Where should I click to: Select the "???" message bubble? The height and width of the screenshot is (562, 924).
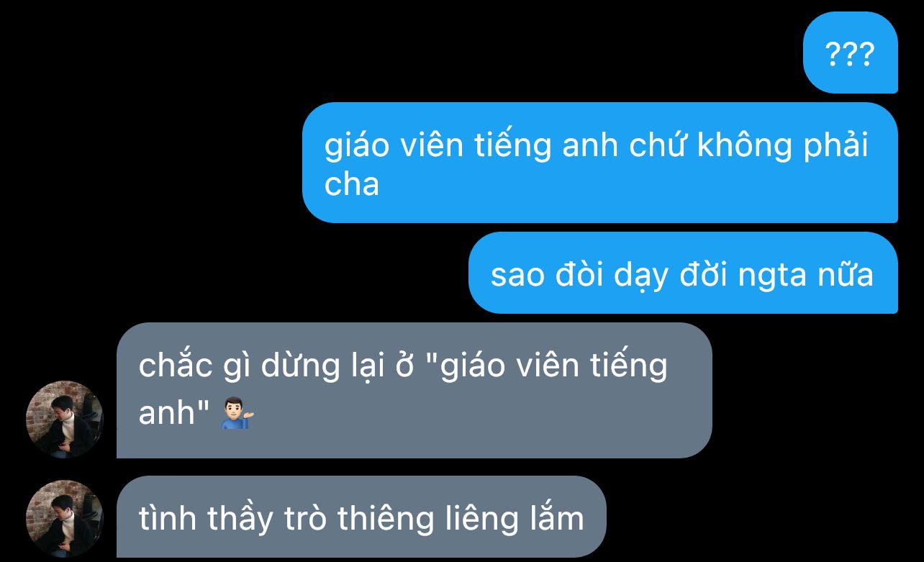(851, 53)
